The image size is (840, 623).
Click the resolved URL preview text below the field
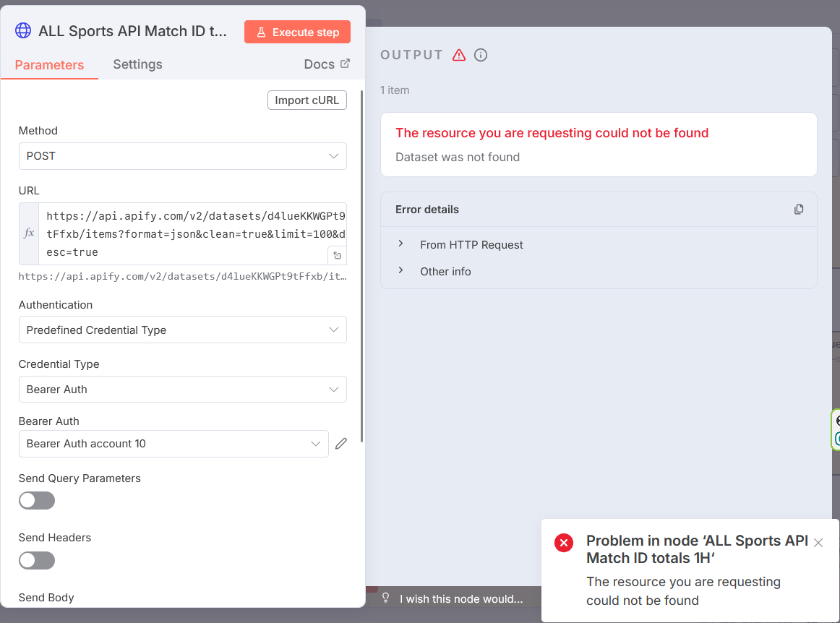tap(183, 276)
